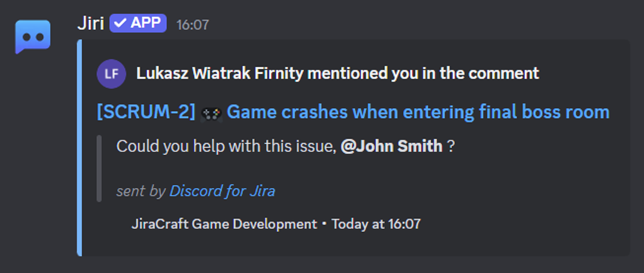Screen dimensions: 644x273
Task: Click the checkmark inside the APP badge
Action: pyautogui.click(x=121, y=23)
